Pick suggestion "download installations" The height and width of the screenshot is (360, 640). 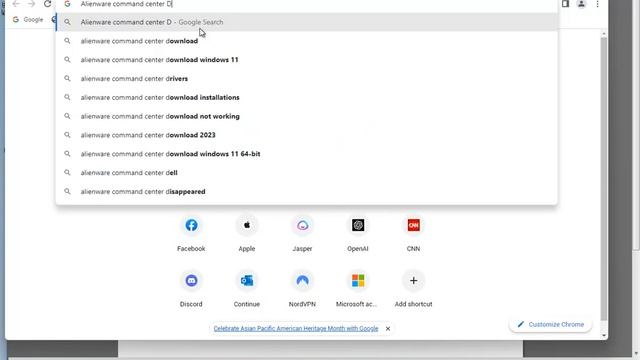(307, 97)
